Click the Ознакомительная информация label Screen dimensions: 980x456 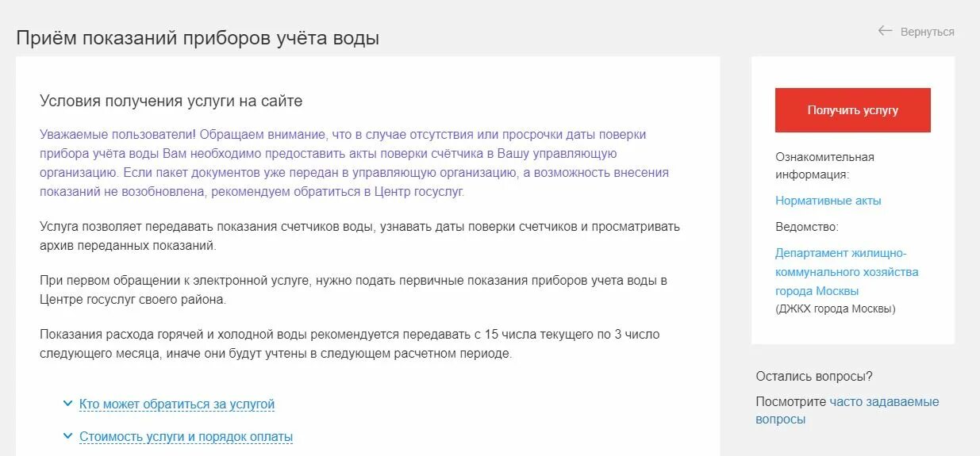tap(824, 166)
